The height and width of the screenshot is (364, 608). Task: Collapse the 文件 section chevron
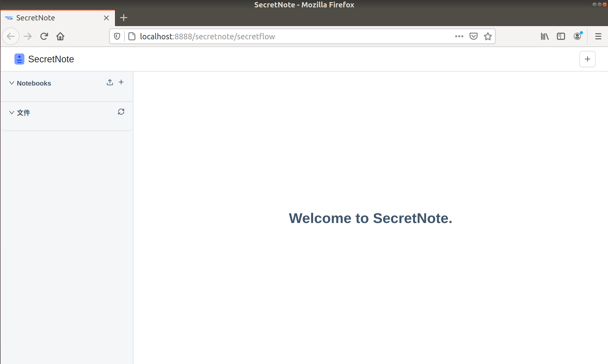(x=12, y=113)
